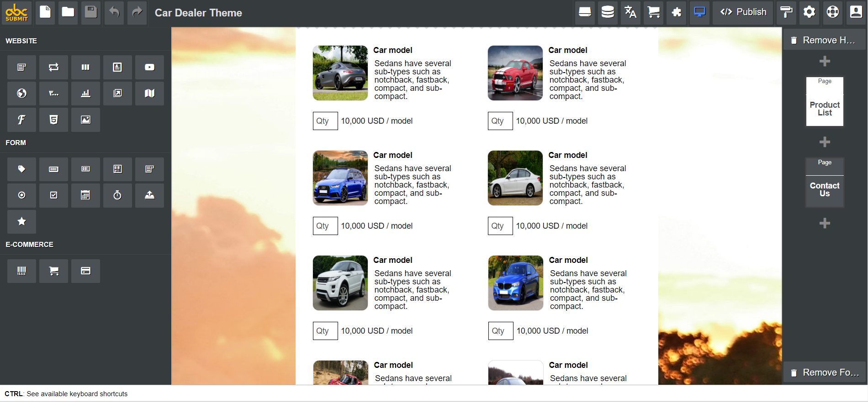Open the puzzle piece plugins icon
Screen dimensions: 868x403
tap(677, 12)
